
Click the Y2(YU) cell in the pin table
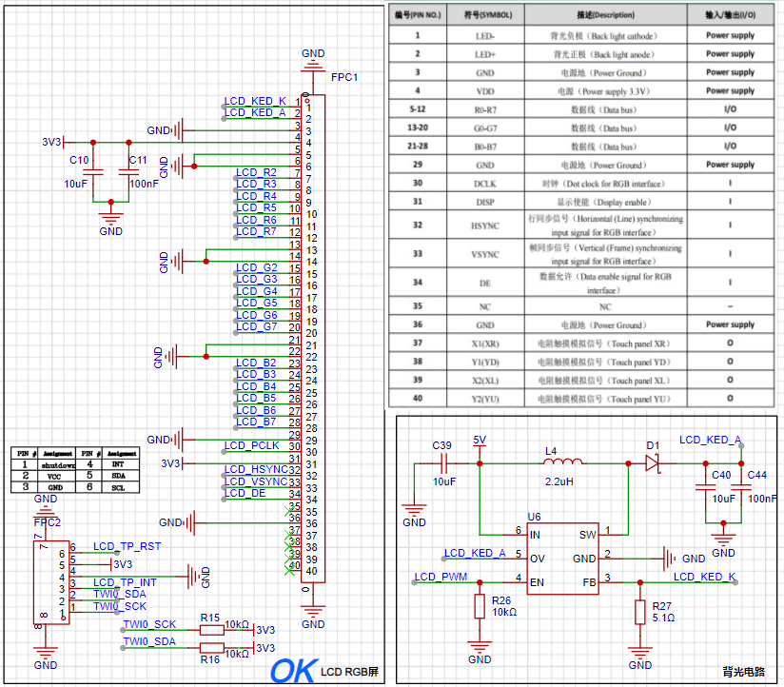click(x=485, y=399)
